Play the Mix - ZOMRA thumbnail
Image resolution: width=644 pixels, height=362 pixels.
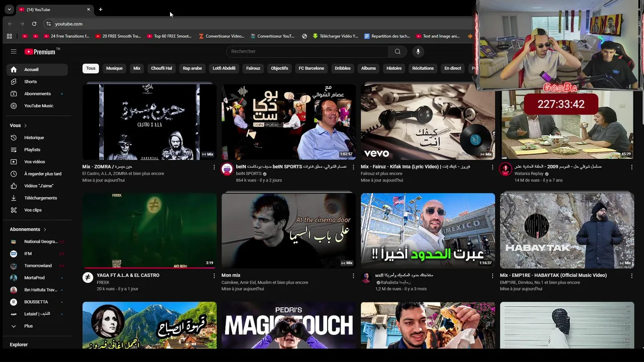(149, 122)
